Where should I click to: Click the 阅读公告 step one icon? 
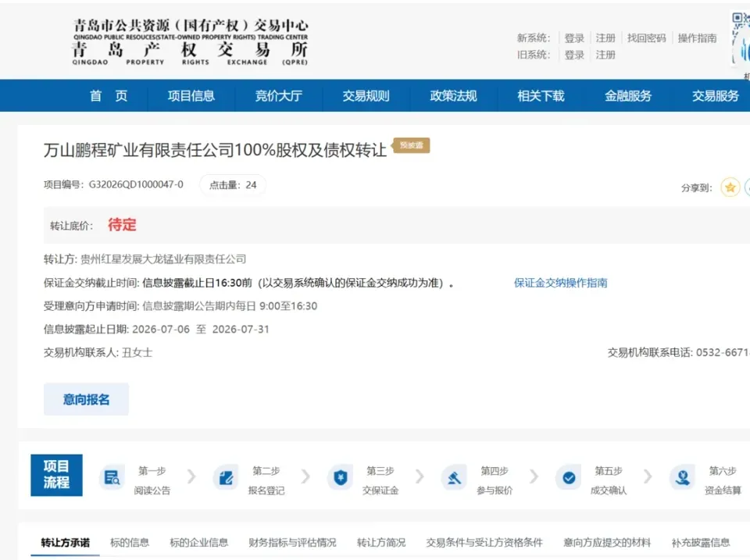pos(112,477)
